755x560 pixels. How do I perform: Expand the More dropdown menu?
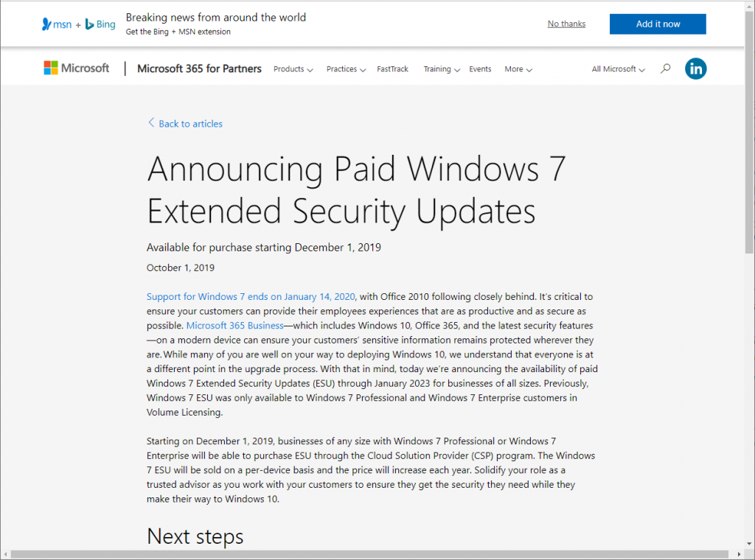coord(518,69)
